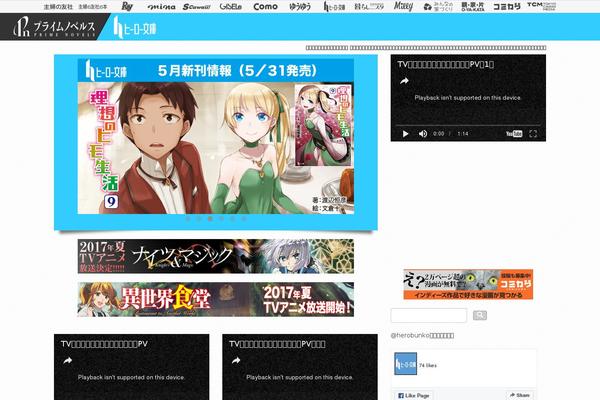Select the second slideshow pagination dot
The image size is (600, 400).
[x=199, y=219]
